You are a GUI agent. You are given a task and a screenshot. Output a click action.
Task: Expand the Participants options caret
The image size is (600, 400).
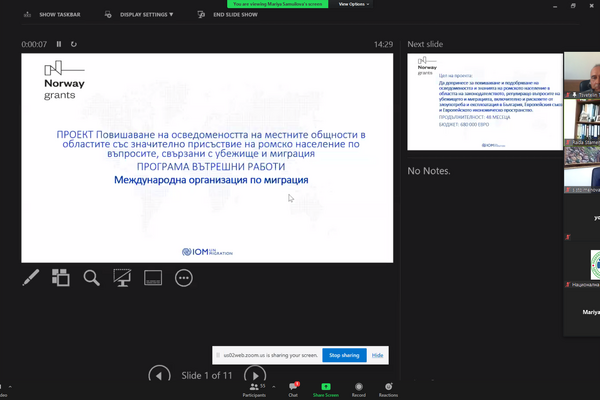[x=274, y=387]
